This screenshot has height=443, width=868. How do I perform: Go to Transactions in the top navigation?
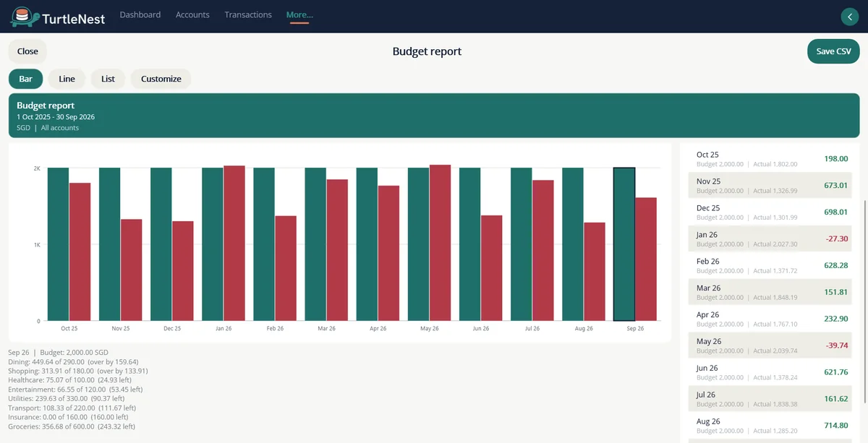pos(248,14)
